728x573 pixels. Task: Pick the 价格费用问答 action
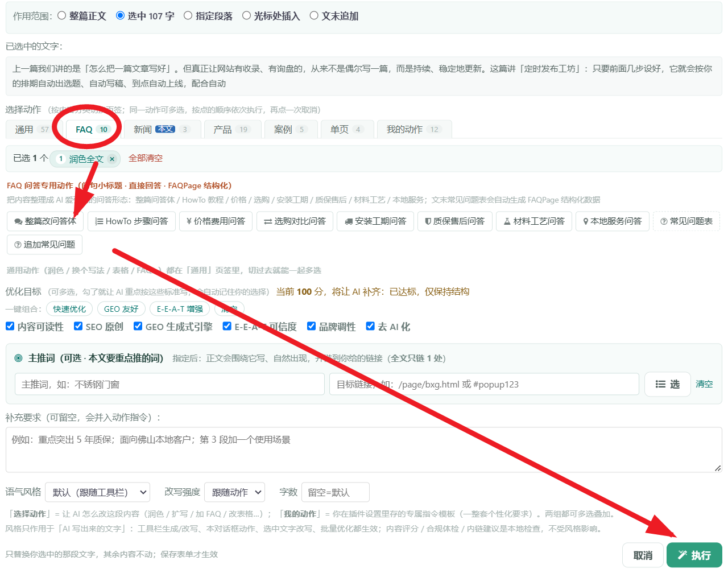[216, 221]
